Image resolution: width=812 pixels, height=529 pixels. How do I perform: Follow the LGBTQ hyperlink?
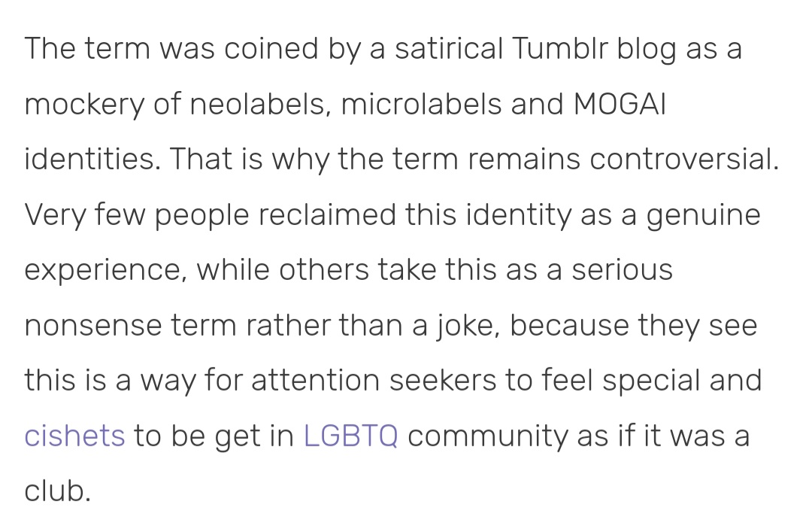[x=351, y=435]
